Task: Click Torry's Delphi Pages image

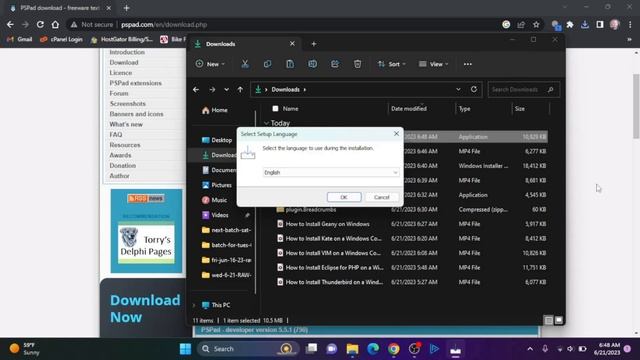Action: click(146, 244)
